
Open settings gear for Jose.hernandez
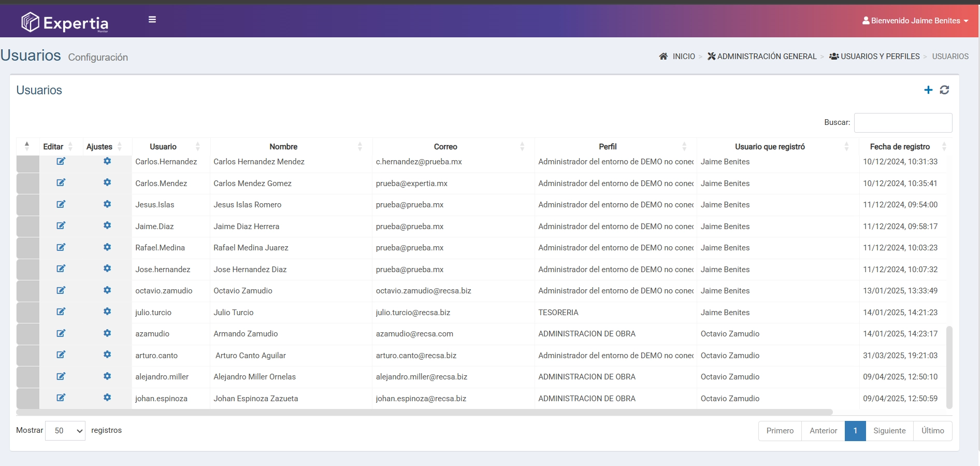(107, 269)
